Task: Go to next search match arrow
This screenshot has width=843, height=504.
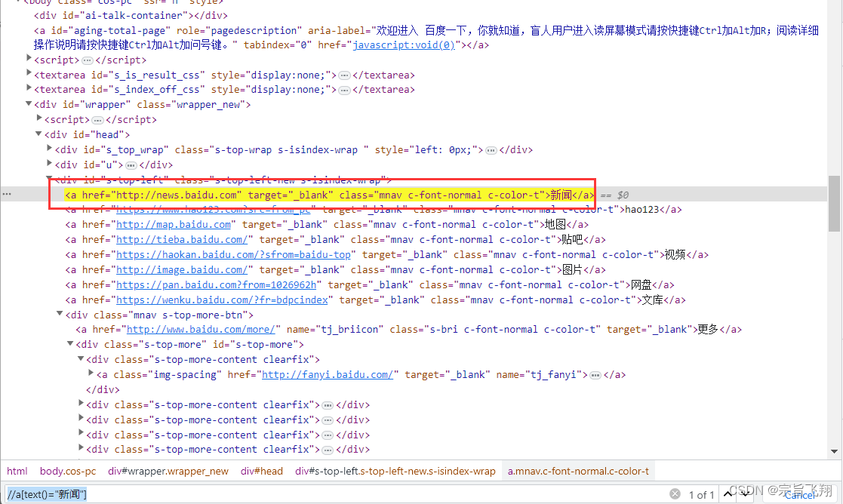Action: pyautogui.click(x=746, y=493)
